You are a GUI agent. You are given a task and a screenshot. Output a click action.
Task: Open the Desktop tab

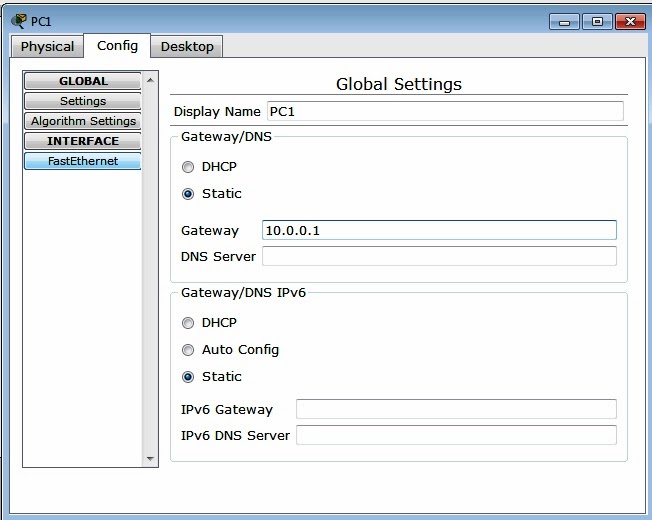187,46
